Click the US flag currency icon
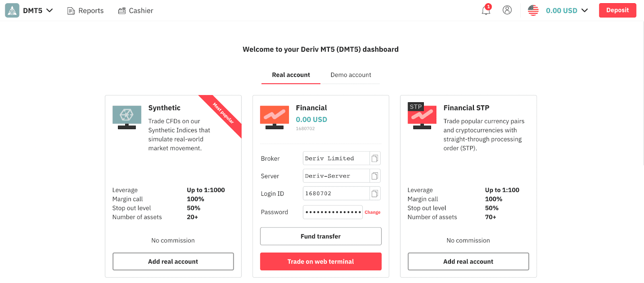 click(x=533, y=10)
